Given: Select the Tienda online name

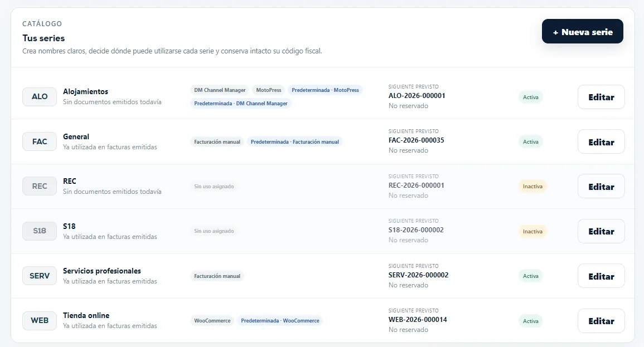Looking at the screenshot, I should click(x=86, y=315).
